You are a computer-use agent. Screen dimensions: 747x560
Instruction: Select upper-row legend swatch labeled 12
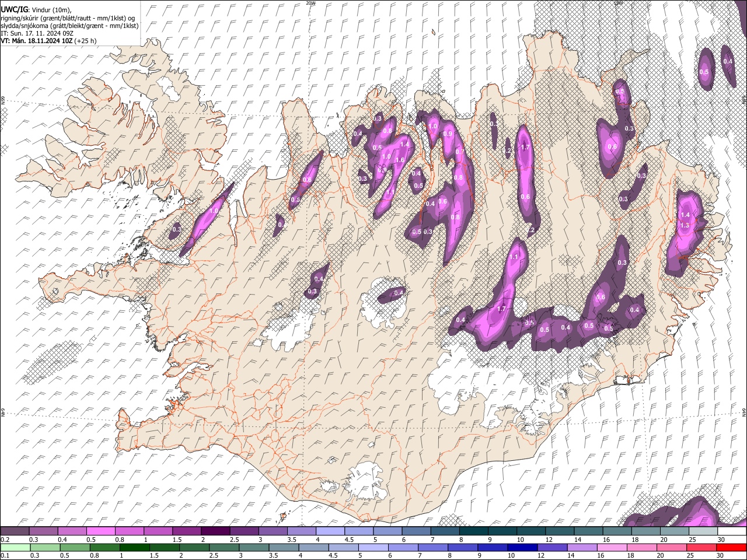pos(560,531)
